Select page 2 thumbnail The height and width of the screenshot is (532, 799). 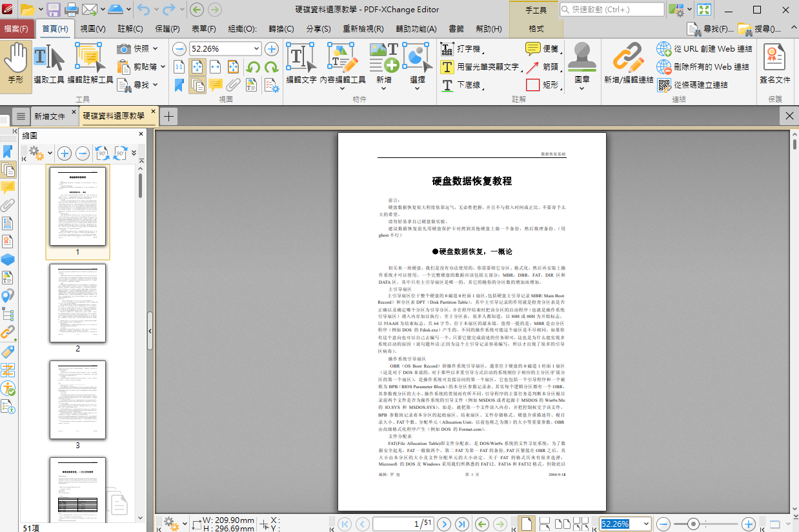pyautogui.click(x=77, y=303)
